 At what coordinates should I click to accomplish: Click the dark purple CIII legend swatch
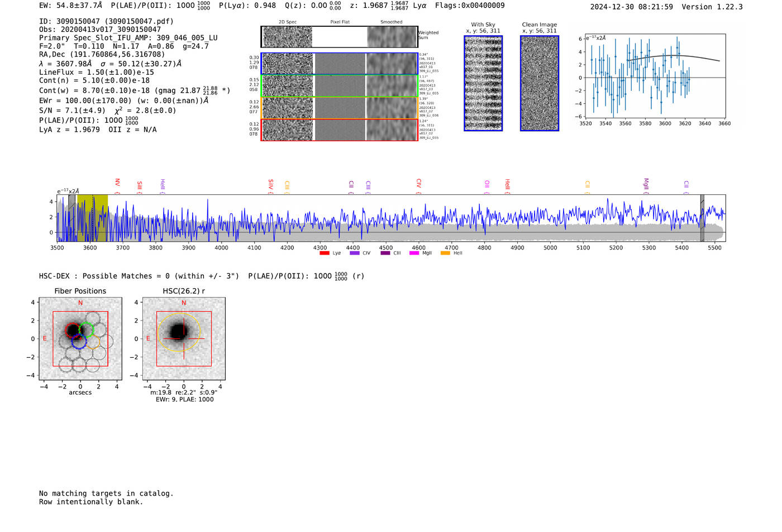385,253
